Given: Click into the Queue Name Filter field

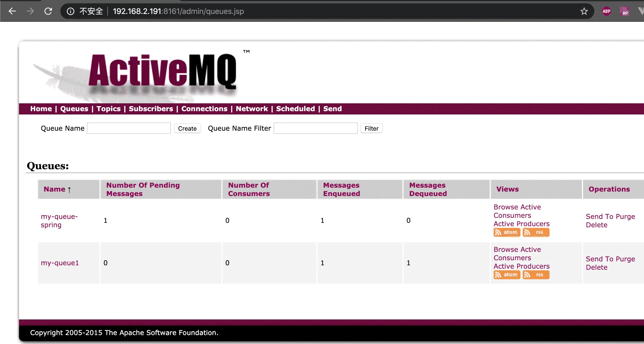Looking at the screenshot, I should (x=315, y=128).
